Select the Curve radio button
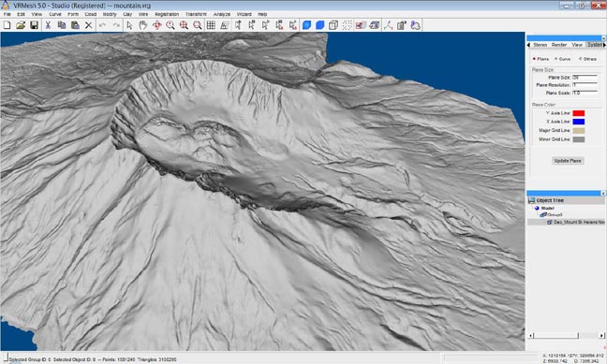Image resolution: width=607 pixels, height=364 pixels. pyautogui.click(x=555, y=59)
